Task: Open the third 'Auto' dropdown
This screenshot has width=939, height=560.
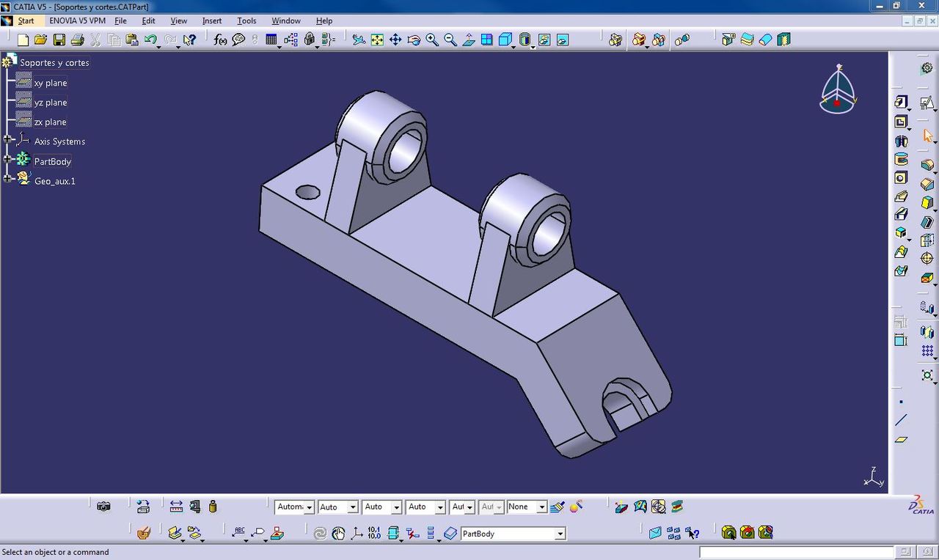Action: pyautogui.click(x=440, y=507)
